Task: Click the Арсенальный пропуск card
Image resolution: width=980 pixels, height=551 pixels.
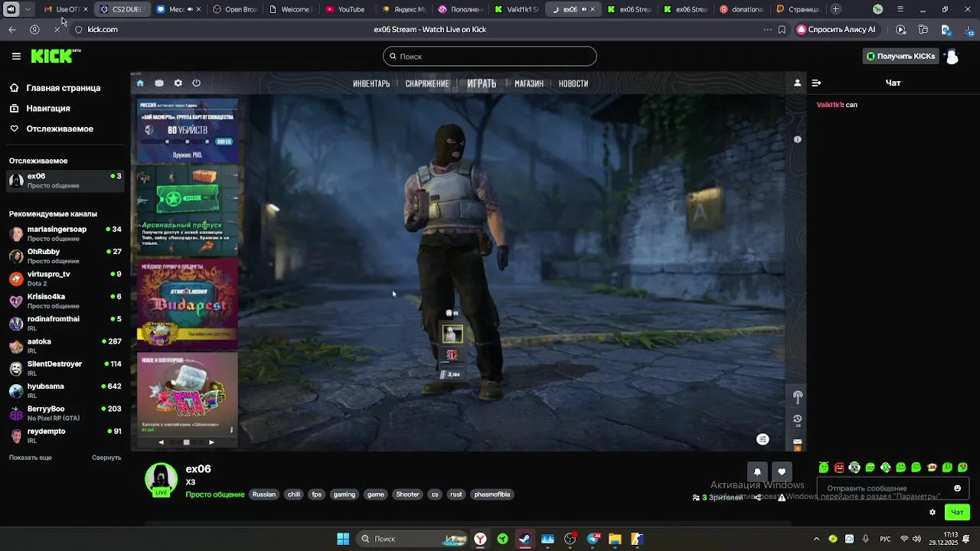Action: [188, 210]
